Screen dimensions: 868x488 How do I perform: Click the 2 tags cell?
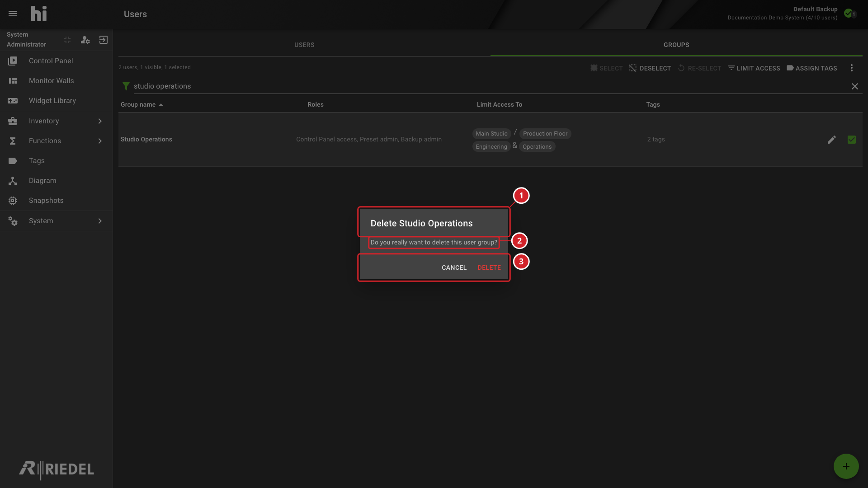(656, 140)
